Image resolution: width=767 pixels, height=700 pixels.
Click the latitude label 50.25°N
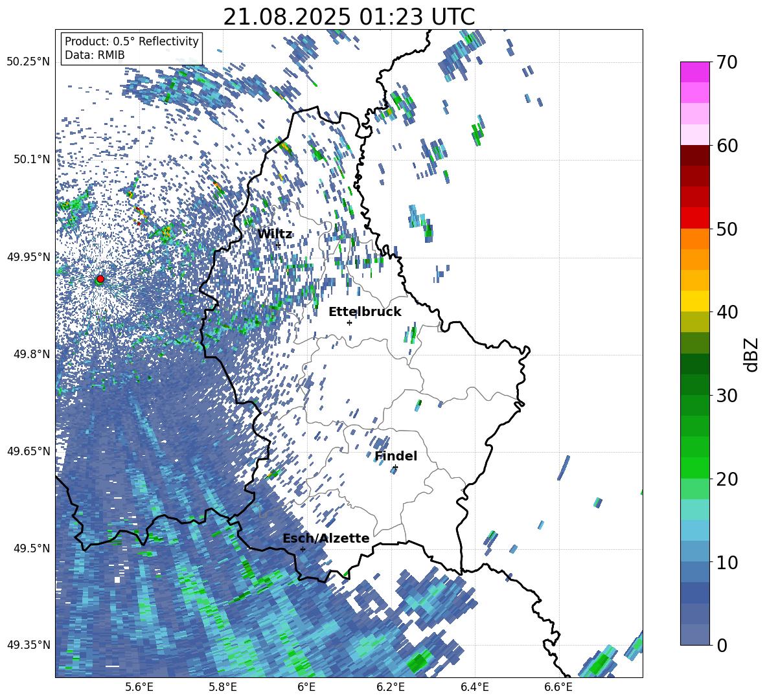(x=29, y=62)
